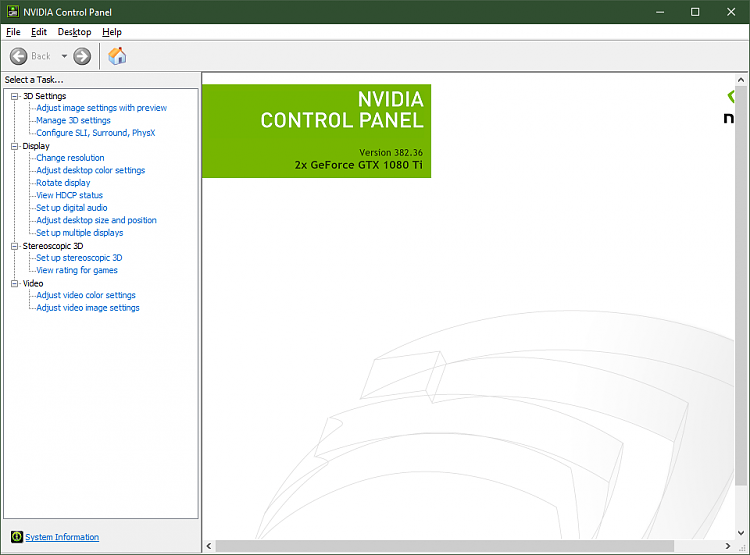
Task: Open the File menu
Action: click(13, 32)
